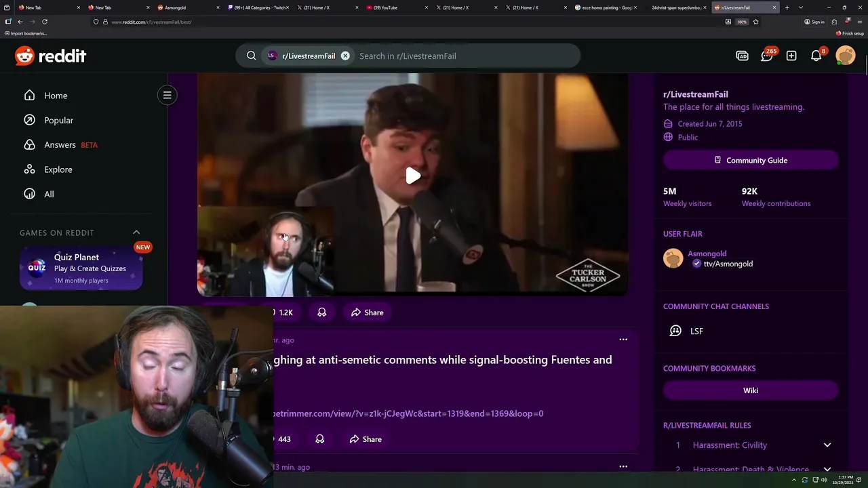Open the clip trimmer link

(408, 413)
